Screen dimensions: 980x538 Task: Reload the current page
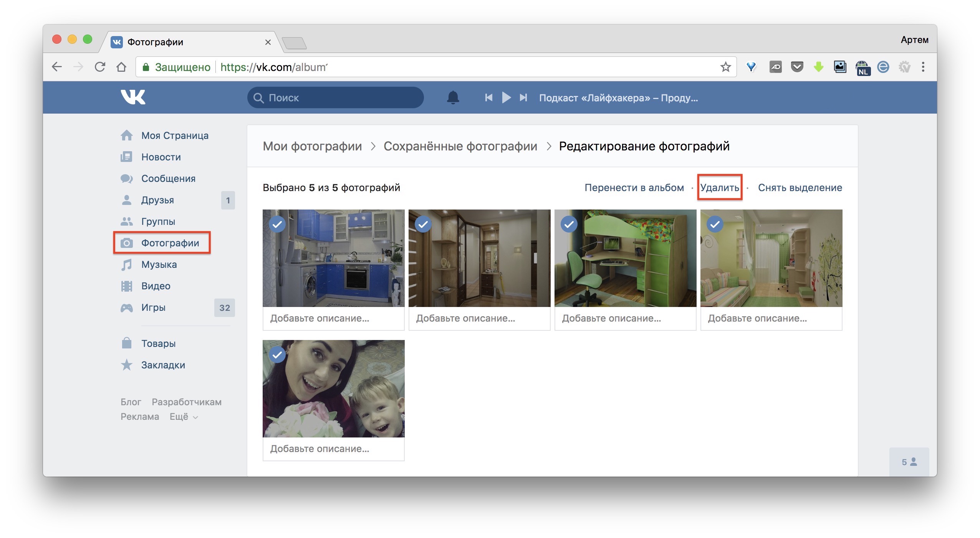[x=100, y=67]
